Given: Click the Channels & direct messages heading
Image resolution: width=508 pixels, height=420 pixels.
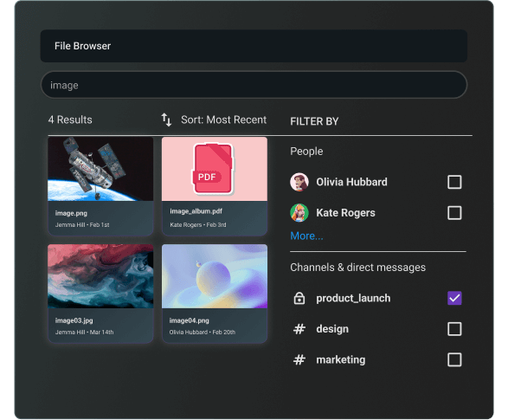Looking at the screenshot, I should (x=357, y=268).
